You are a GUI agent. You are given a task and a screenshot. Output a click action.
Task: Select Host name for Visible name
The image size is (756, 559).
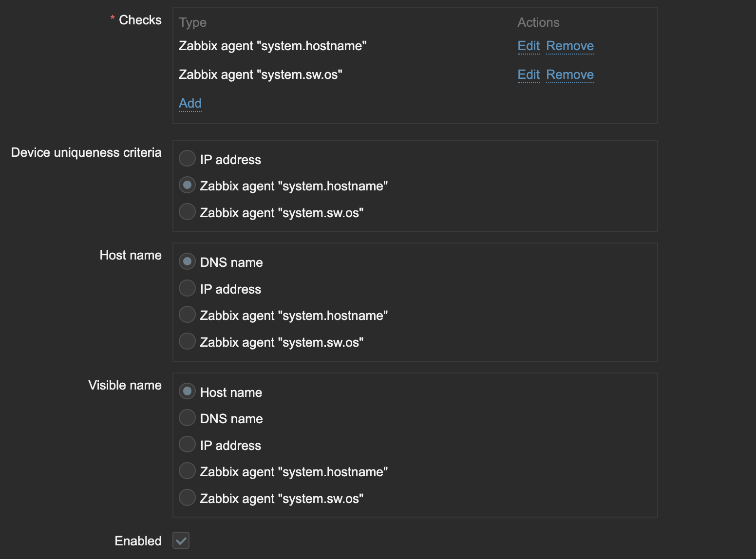tap(188, 391)
